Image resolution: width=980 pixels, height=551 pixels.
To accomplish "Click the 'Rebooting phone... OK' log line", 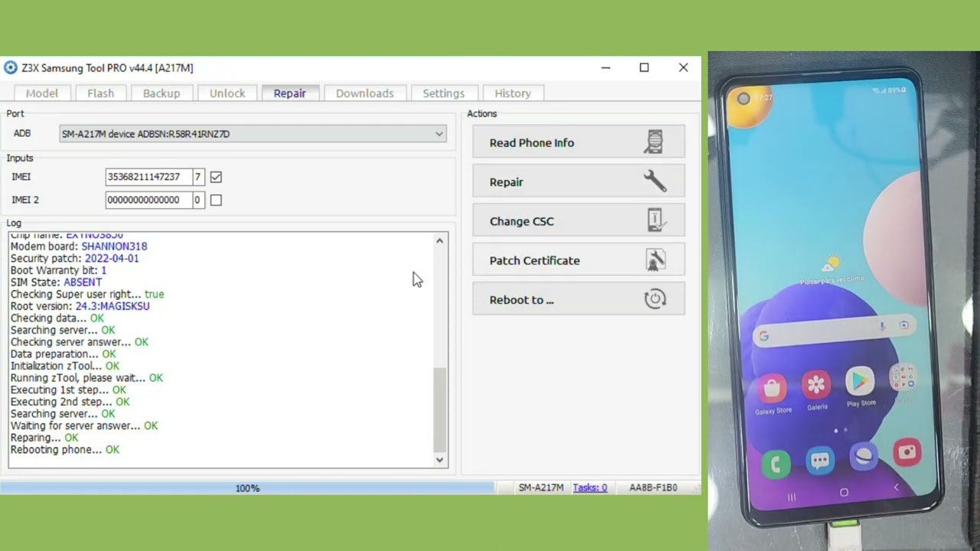I will (65, 449).
